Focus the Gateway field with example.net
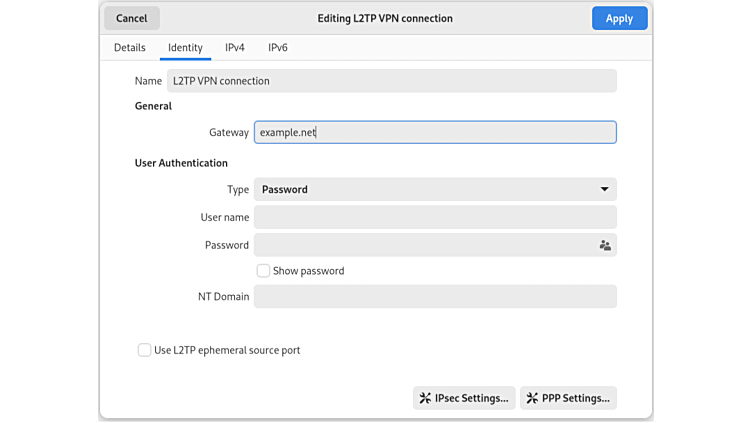752x423 pixels. click(x=434, y=132)
